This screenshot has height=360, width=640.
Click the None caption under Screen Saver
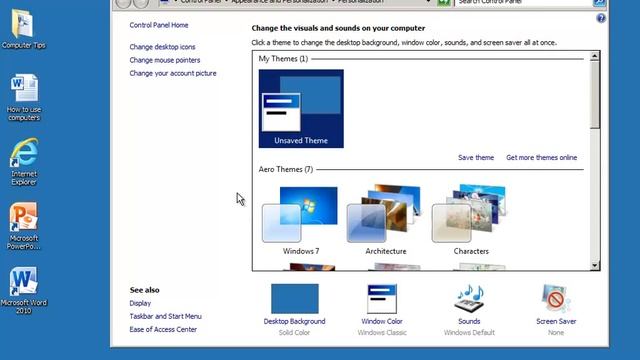tap(556, 333)
